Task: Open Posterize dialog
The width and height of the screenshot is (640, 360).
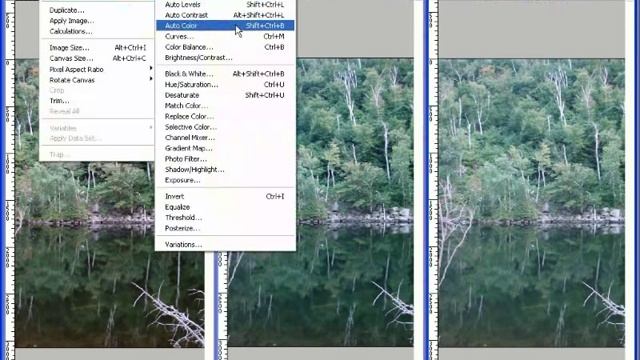Action: coord(225,228)
